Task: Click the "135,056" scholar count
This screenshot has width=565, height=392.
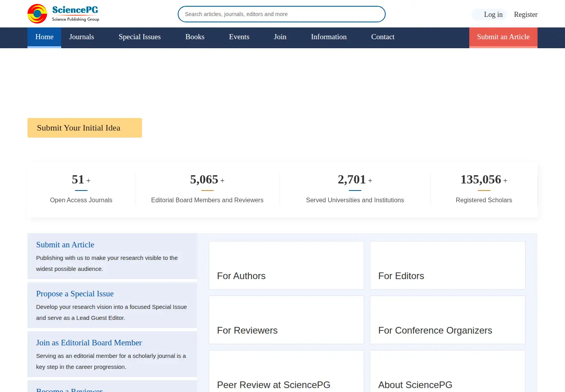Action: tap(481, 180)
